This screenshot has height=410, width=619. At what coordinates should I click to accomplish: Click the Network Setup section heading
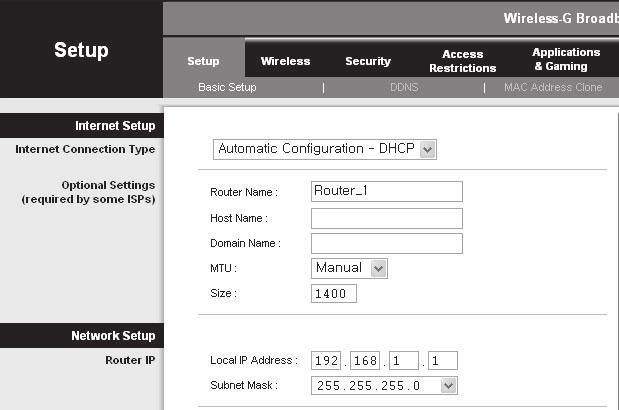click(x=113, y=335)
